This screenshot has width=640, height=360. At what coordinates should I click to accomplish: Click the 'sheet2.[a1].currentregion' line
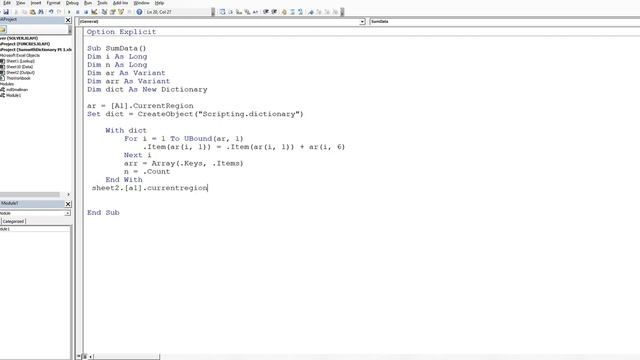click(x=150, y=188)
